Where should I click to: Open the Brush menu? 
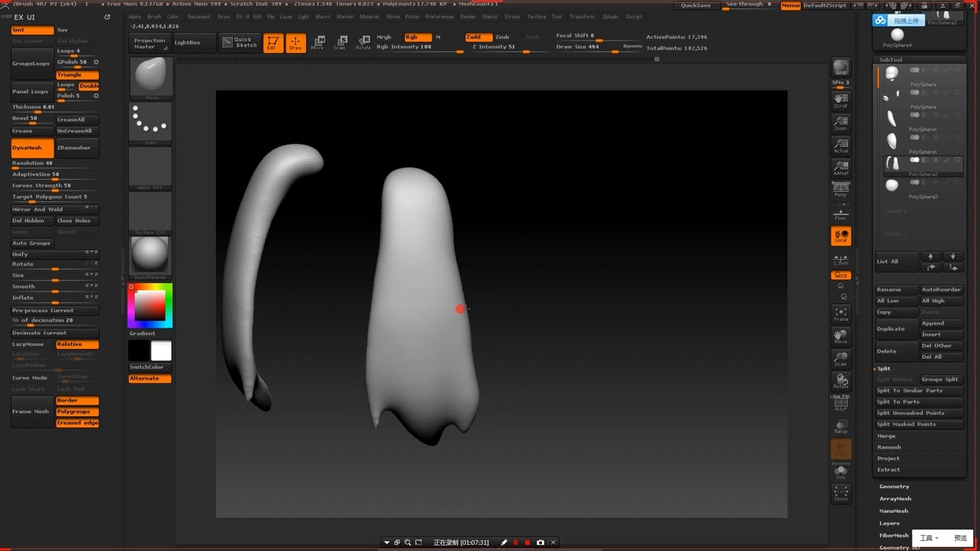[154, 16]
